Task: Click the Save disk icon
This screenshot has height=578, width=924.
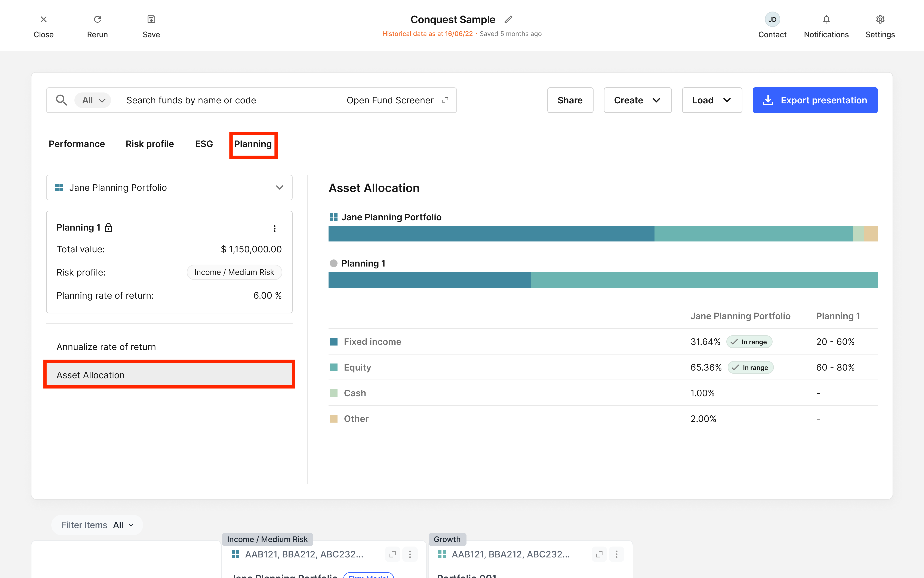Action: pyautogui.click(x=151, y=19)
